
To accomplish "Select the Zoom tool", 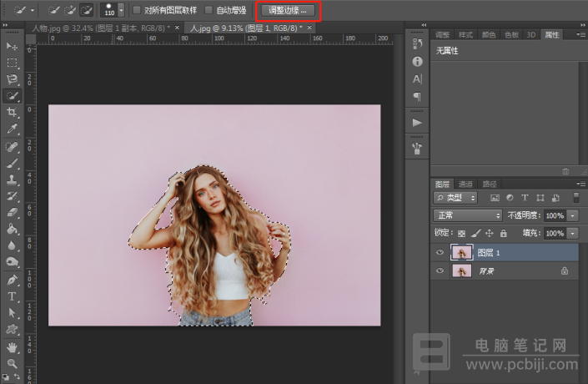I will coord(12,363).
